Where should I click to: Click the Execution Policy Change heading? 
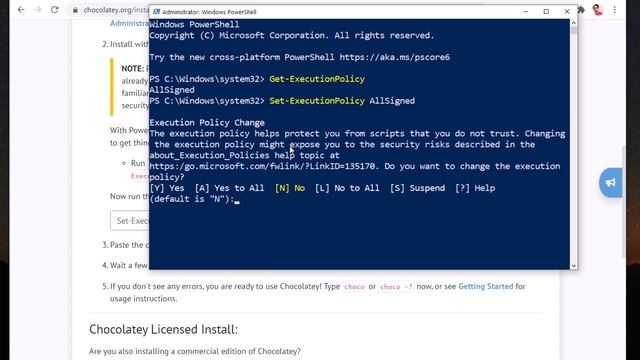tap(207, 122)
